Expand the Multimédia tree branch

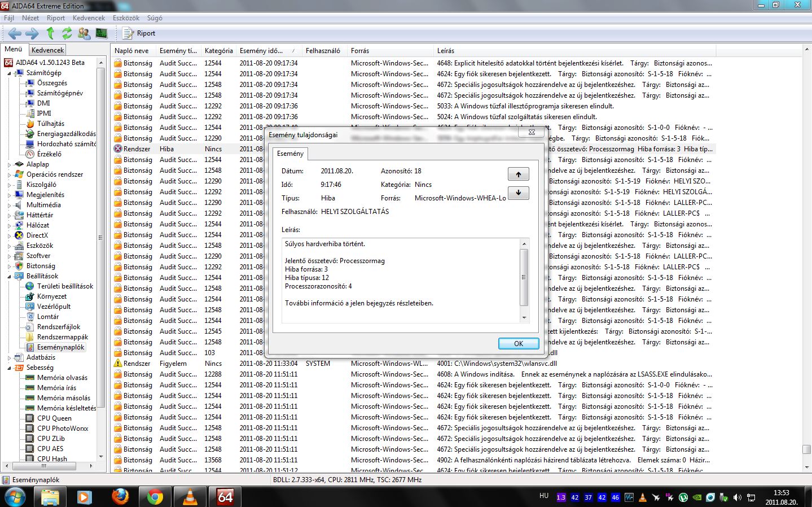point(9,205)
